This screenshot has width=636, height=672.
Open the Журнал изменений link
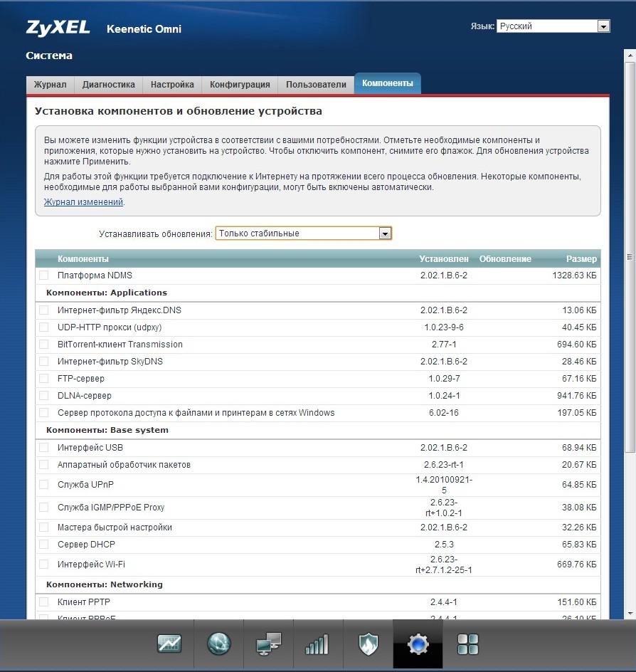(83, 202)
